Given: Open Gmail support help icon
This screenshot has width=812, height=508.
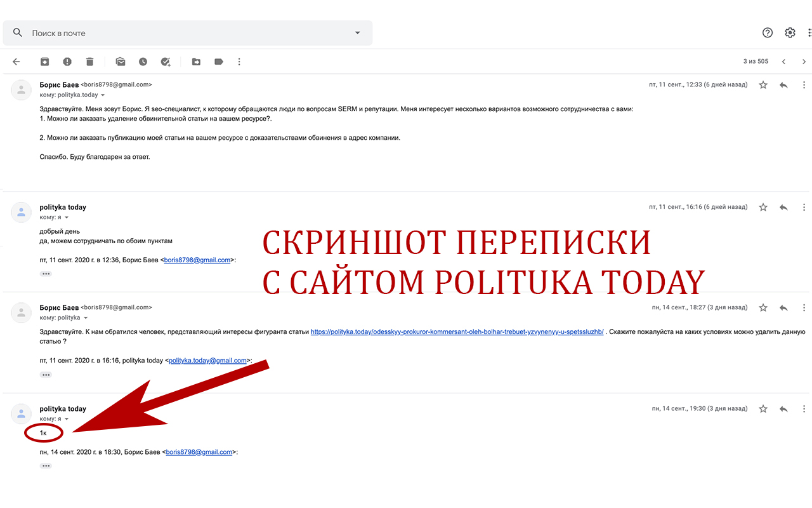Looking at the screenshot, I should pyautogui.click(x=768, y=32).
